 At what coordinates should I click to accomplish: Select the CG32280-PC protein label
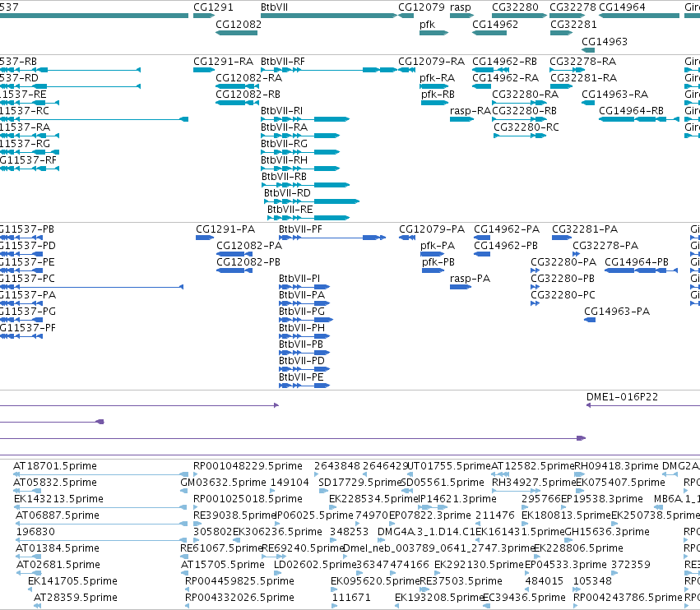pos(563,295)
